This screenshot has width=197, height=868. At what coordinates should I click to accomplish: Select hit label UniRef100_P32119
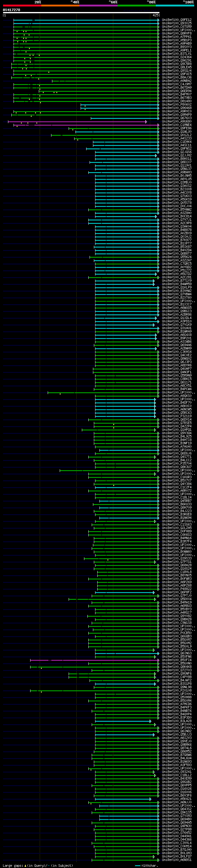pyautogui.click(x=177, y=416)
